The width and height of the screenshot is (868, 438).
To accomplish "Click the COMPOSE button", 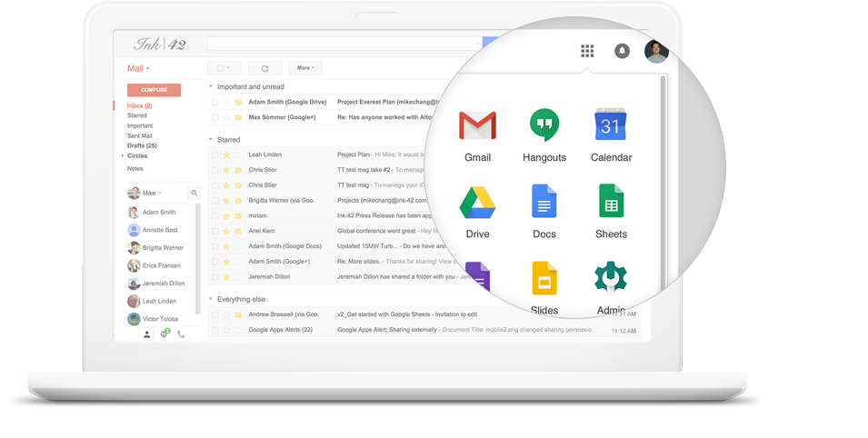I will (154, 90).
